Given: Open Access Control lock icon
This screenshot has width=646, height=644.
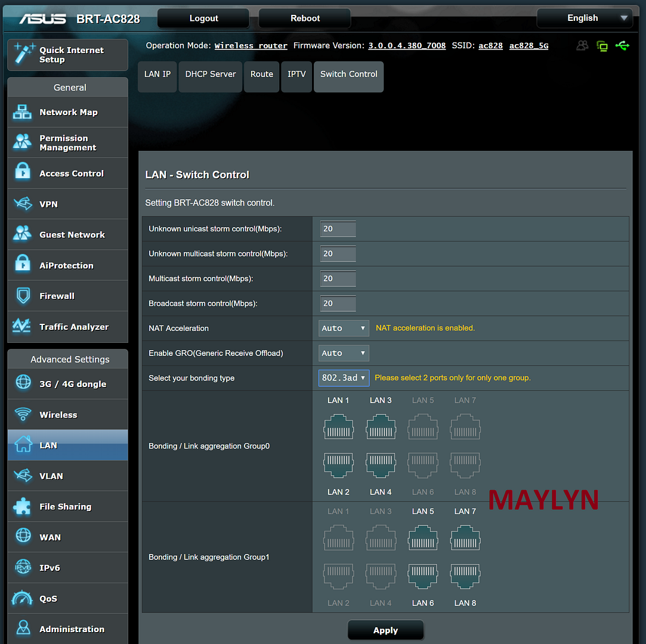Looking at the screenshot, I should [23, 172].
